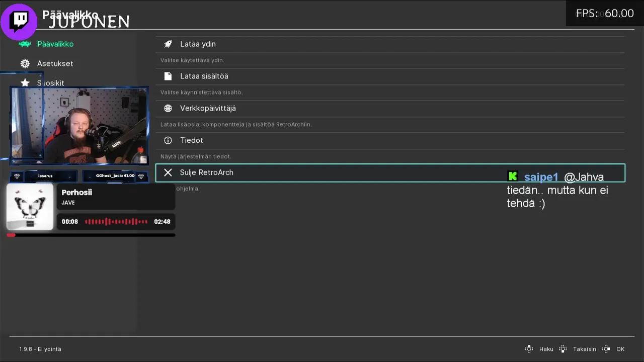Image resolution: width=644 pixels, height=362 pixels.
Task: Click the Twitch logo icon
Action: tap(20, 22)
